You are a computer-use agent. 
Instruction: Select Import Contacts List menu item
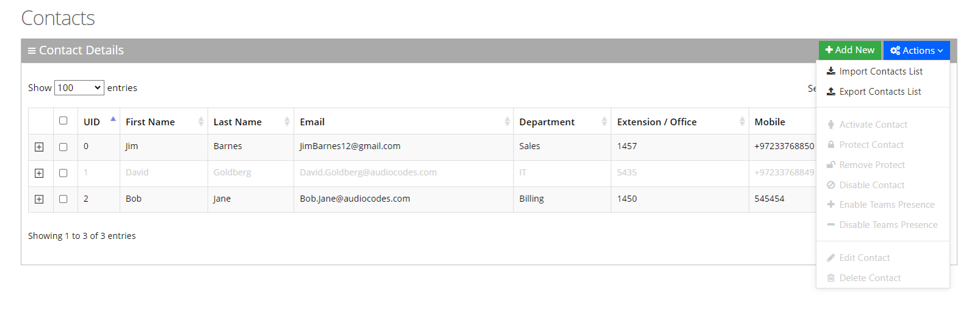point(880,71)
